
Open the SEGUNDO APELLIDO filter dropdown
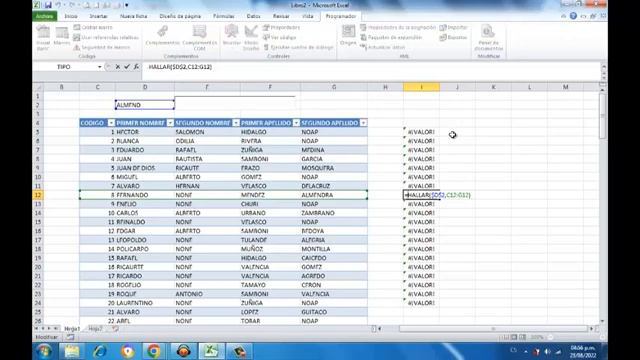pos(363,123)
